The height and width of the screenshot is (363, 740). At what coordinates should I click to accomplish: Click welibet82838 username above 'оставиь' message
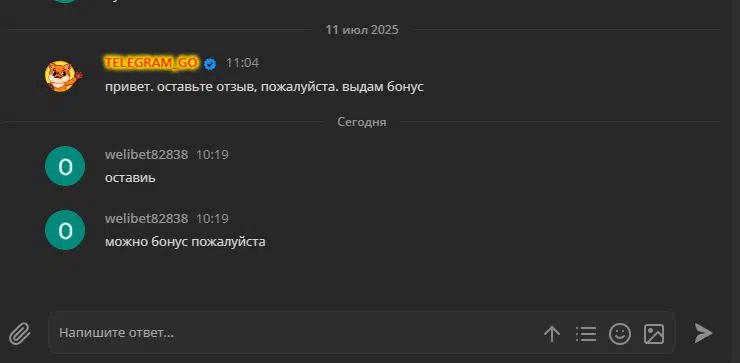[x=146, y=154]
